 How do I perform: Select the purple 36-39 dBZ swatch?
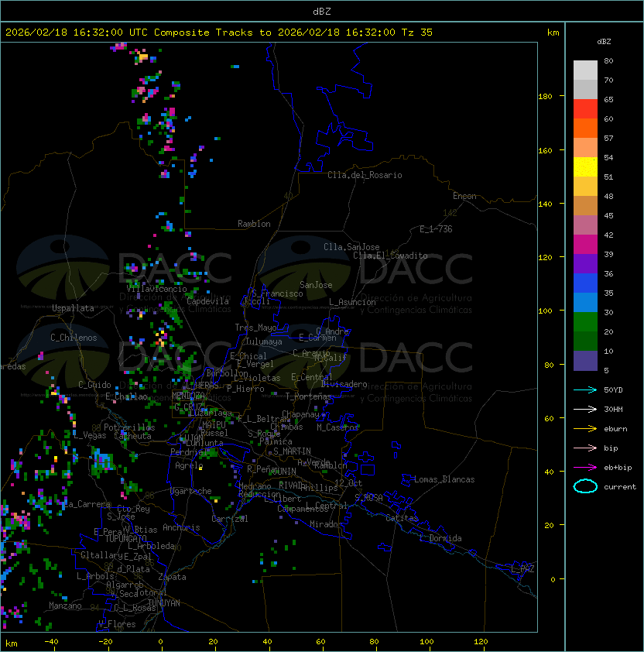pos(585,263)
